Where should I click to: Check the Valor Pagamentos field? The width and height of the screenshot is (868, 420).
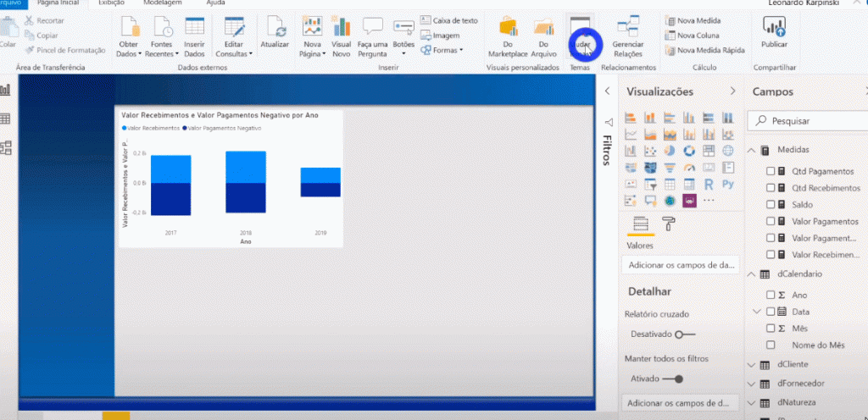click(x=770, y=221)
